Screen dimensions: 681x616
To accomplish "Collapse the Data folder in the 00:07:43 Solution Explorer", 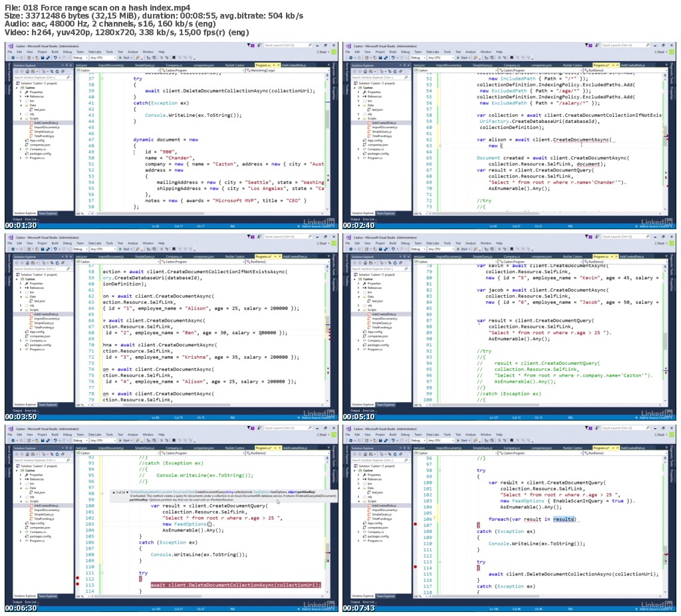I will [x=358, y=488].
